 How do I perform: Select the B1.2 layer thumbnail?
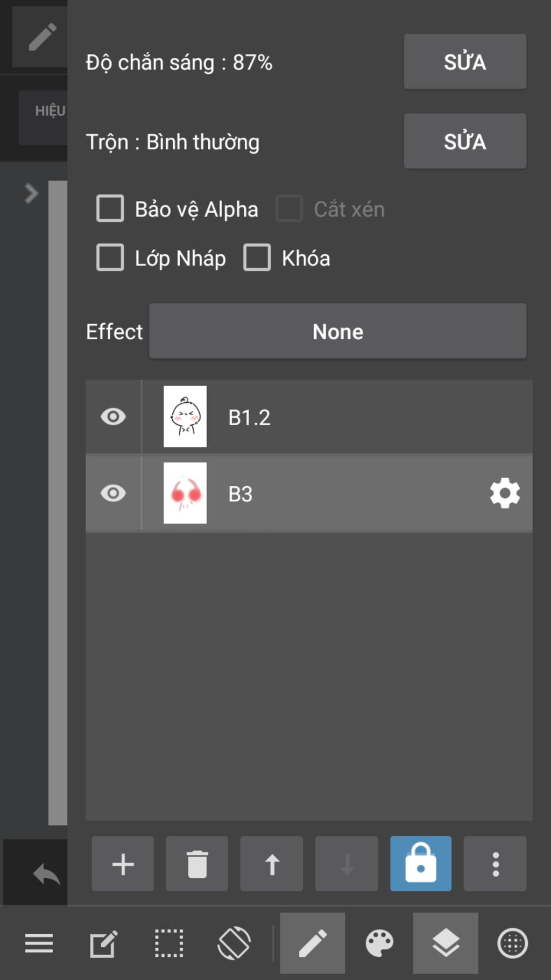185,416
